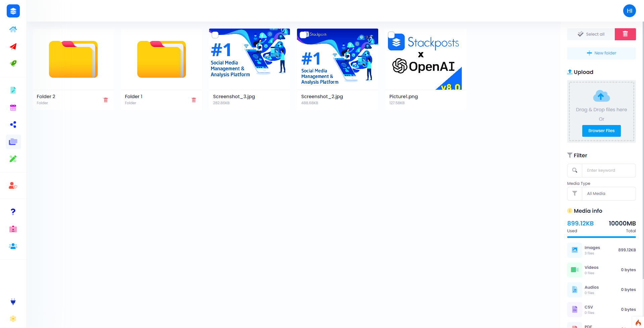Click the Videos 0 files label
Image resolution: width=644 pixels, height=328 pixels.
pyautogui.click(x=591, y=270)
